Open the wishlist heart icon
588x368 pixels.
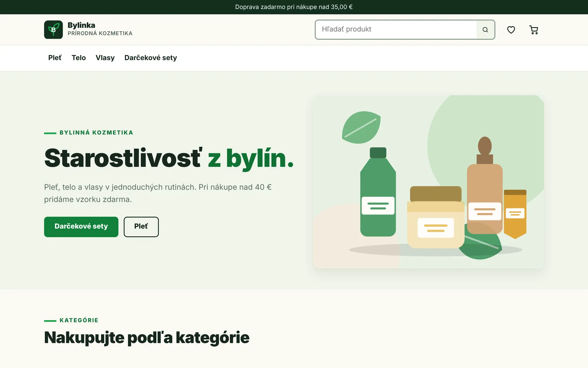click(511, 30)
